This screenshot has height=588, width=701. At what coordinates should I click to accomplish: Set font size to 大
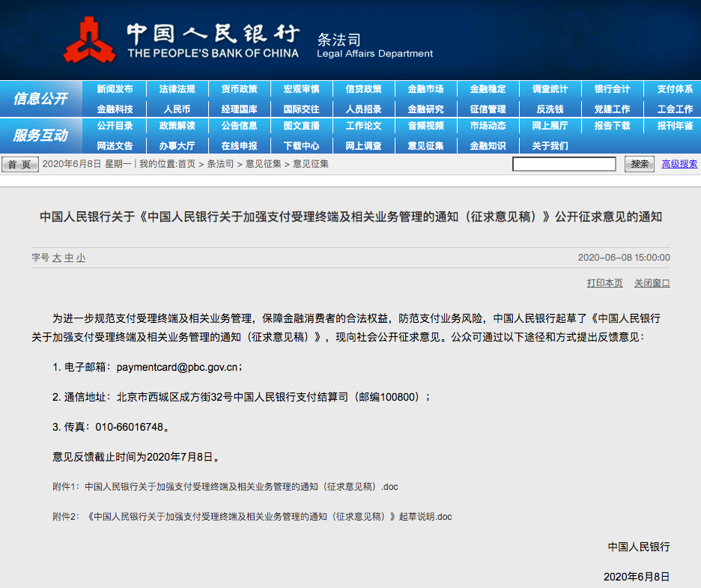pyautogui.click(x=56, y=258)
